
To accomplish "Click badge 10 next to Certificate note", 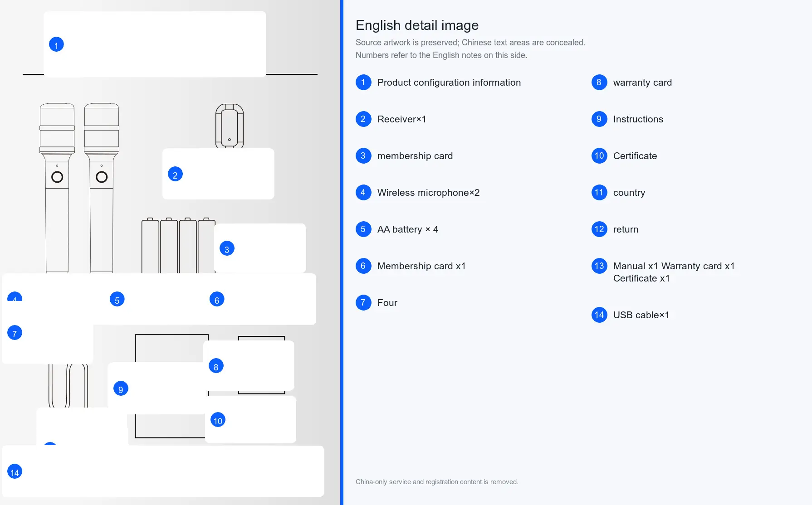I will [x=599, y=156].
